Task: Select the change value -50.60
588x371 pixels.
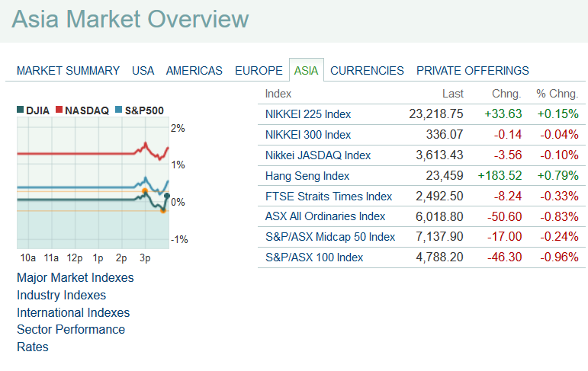Action: (504, 216)
